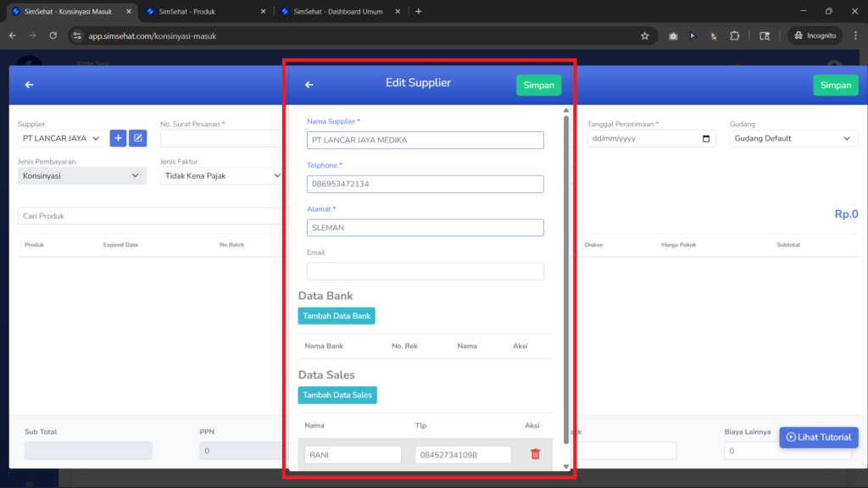Click the back arrow in Edit Supplier header
This screenshot has width=868, height=488.
pos(309,85)
